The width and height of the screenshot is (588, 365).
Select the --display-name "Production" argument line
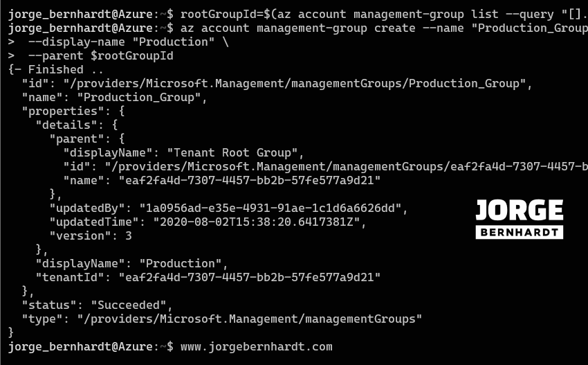point(118,42)
